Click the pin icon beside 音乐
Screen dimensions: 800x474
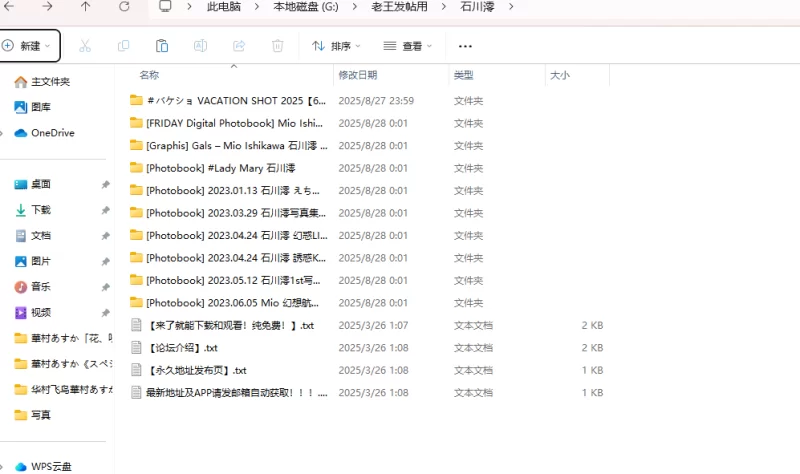[x=105, y=287]
